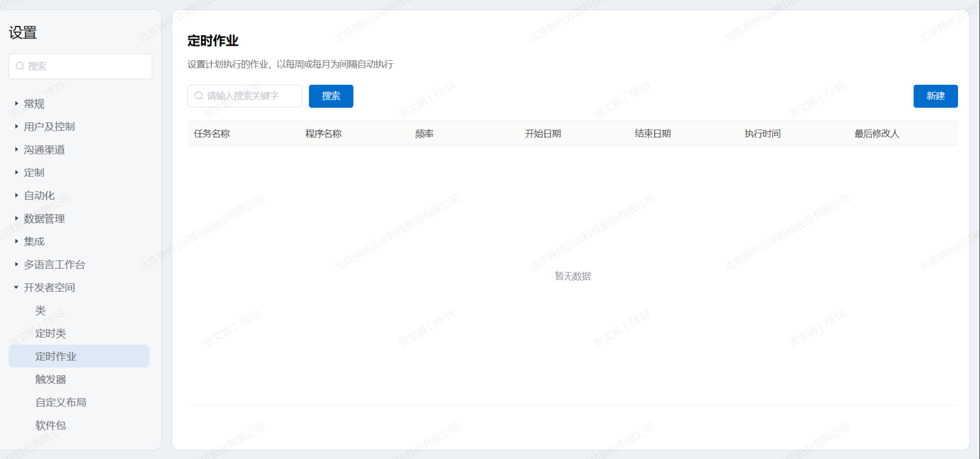Expand the 多语言工作台 section
Screen dimensions: 980x459
click(x=54, y=264)
